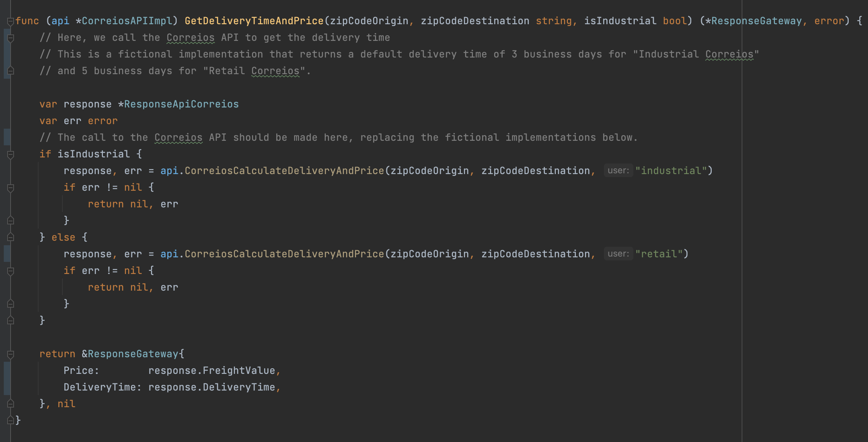868x442 pixels.
Task: Click the misspelled 'Correios' in 'Retail Correios' comment
Action: (275, 71)
